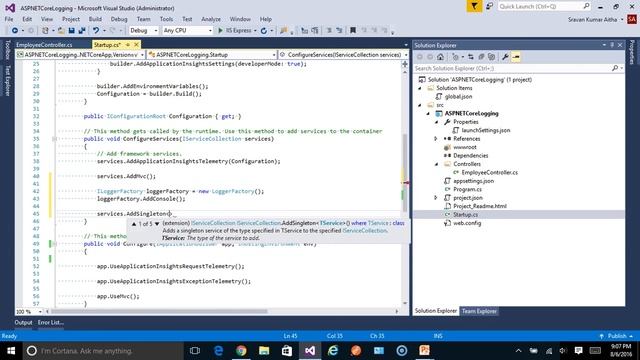Select appsettings.json in Solution Explorer
Viewport: 640px width, 360px height.
(x=473, y=181)
